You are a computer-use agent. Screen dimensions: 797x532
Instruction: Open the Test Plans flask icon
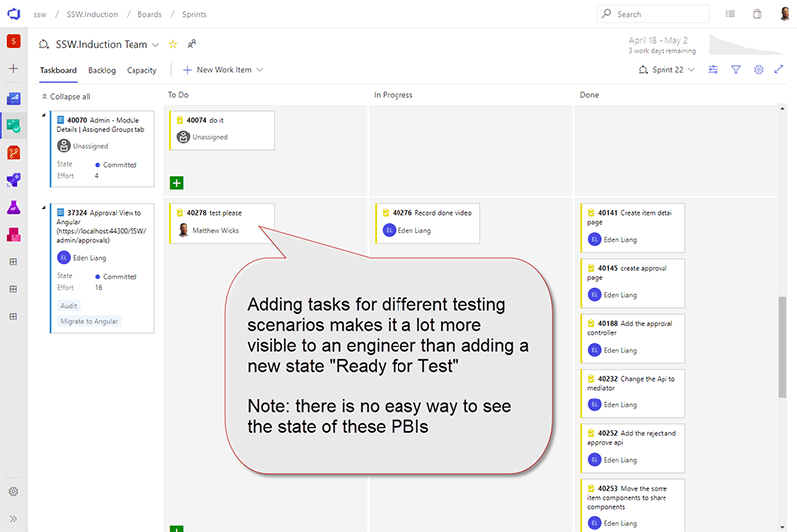(x=14, y=207)
